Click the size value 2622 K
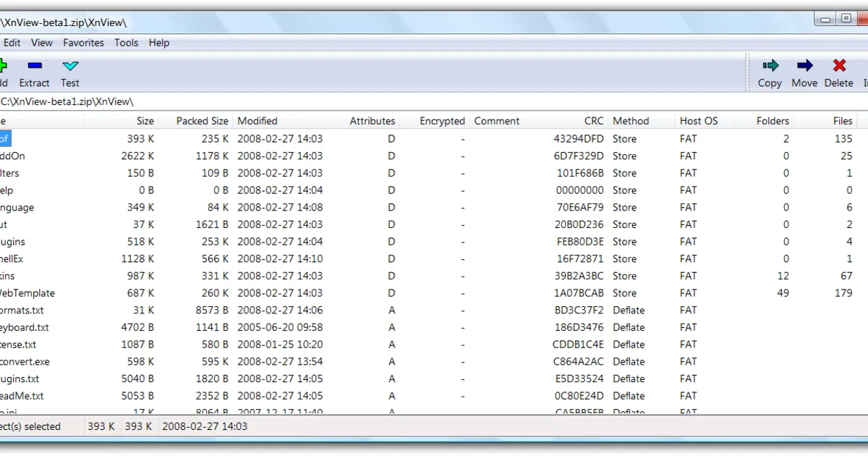 click(x=137, y=156)
